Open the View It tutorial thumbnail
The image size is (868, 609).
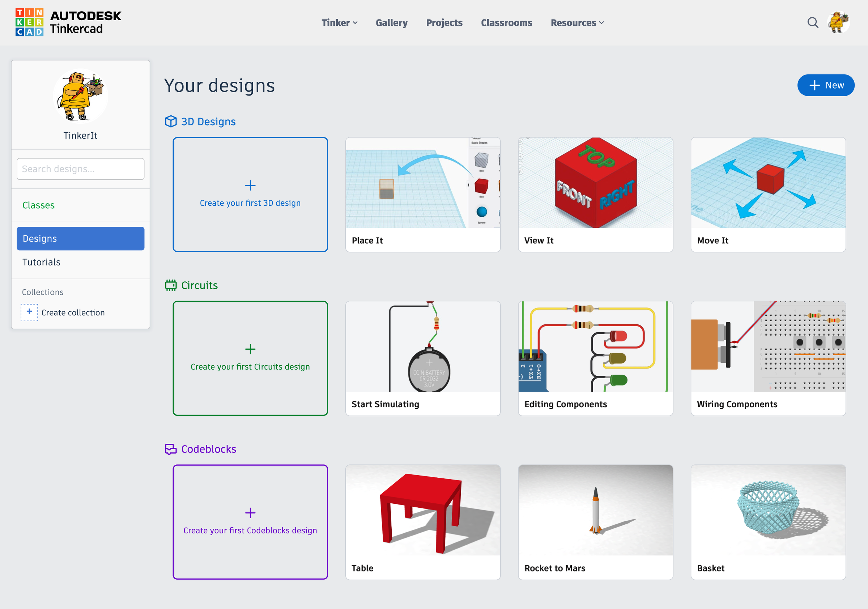595,183
